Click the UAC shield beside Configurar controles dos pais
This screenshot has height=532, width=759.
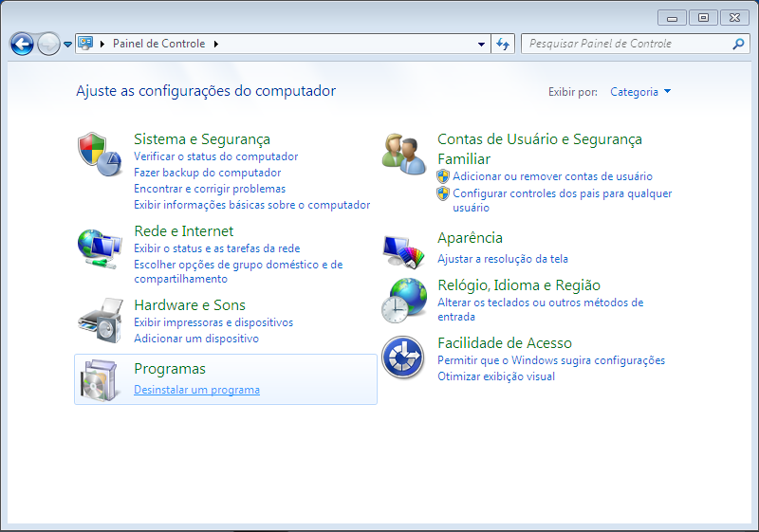(x=443, y=193)
